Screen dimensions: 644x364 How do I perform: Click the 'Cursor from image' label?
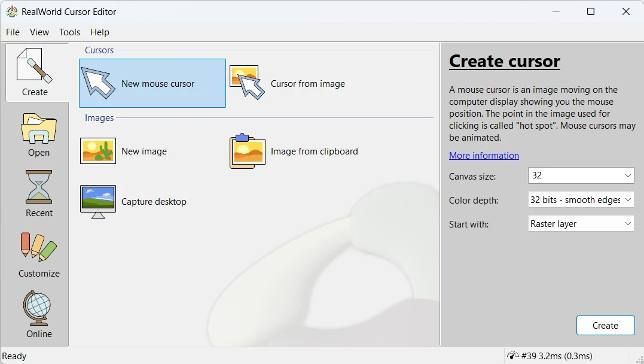[307, 83]
